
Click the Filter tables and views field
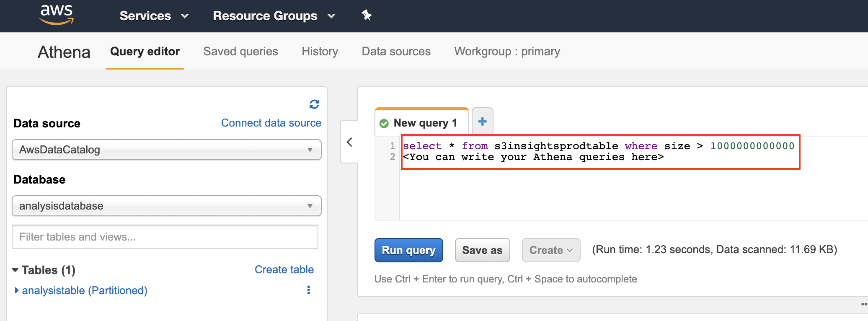tap(165, 237)
